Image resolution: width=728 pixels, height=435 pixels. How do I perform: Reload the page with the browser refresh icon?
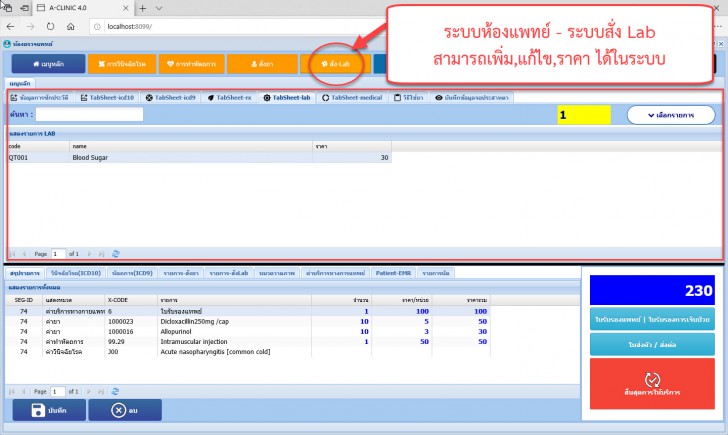point(50,26)
